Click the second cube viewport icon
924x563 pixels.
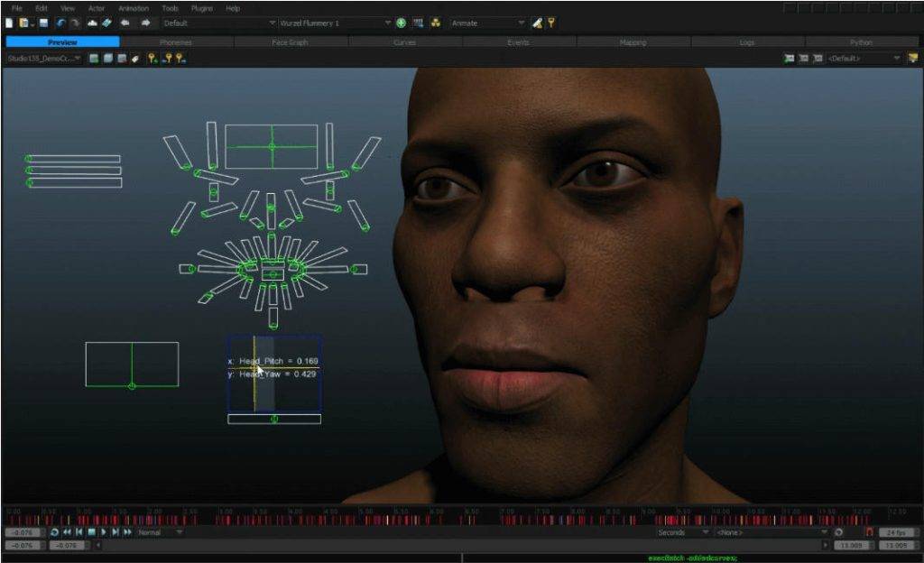pyautogui.click(x=108, y=59)
